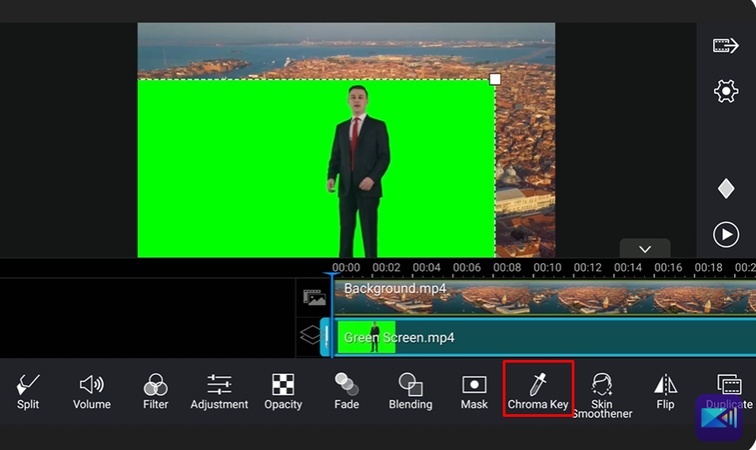Open the Fade tool
The image size is (756, 450).
coord(347,392)
